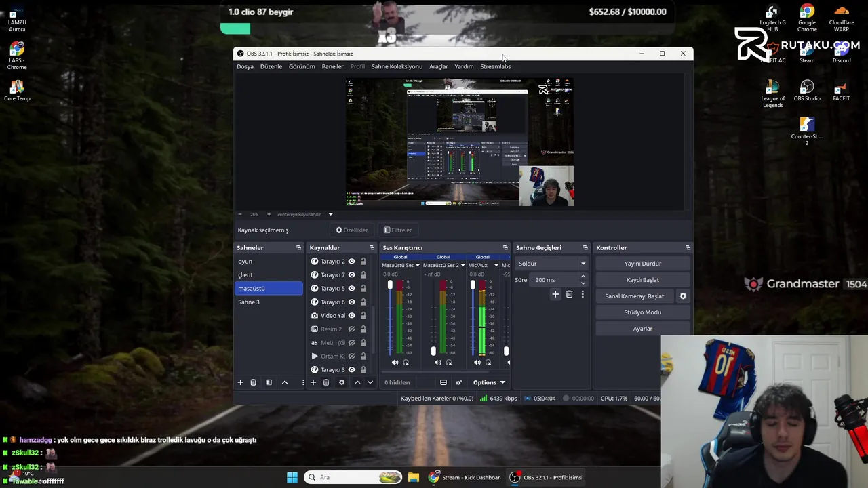This screenshot has height=488, width=868.
Task: Mute the Mic/Aux speaker icon
Action: tap(477, 363)
